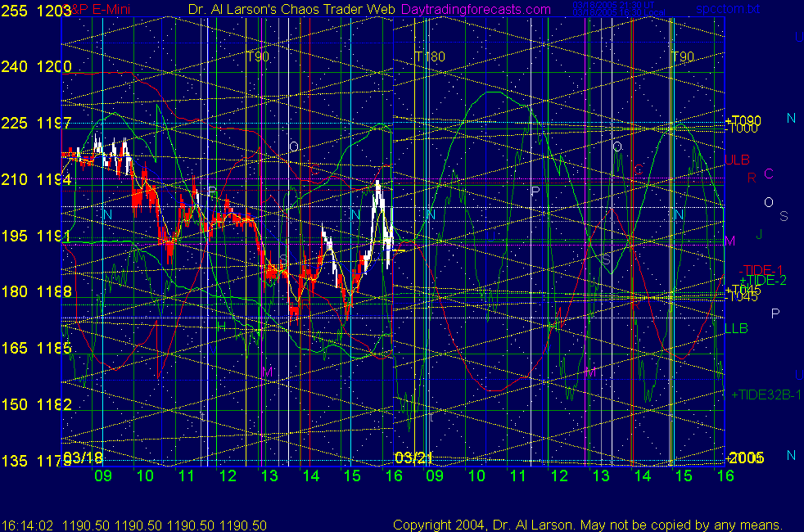The width and height of the screenshot is (804, 532).
Task: Click the "150 1182" price axis label
Action: pyautogui.click(x=36, y=404)
